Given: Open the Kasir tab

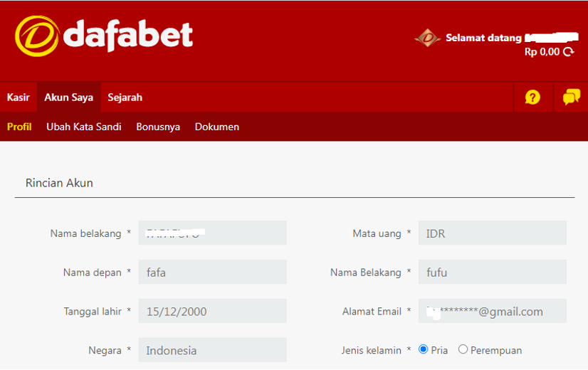Looking at the screenshot, I should (x=18, y=97).
